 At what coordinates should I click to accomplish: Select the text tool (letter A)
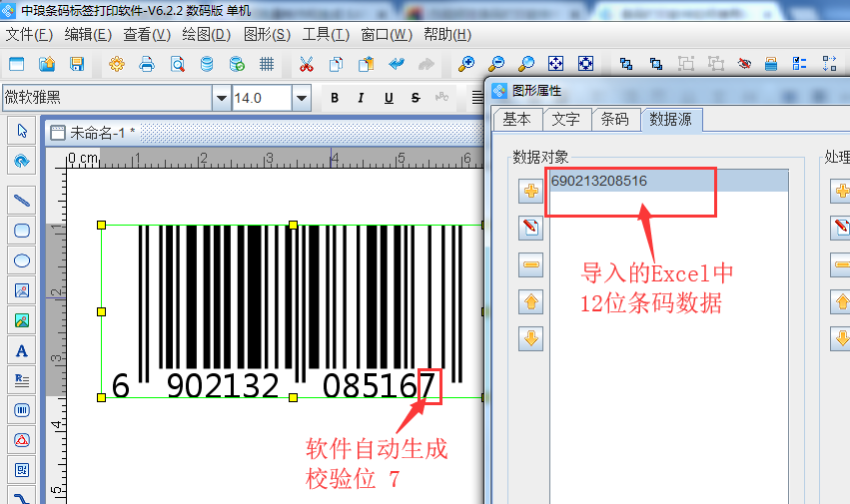22,350
